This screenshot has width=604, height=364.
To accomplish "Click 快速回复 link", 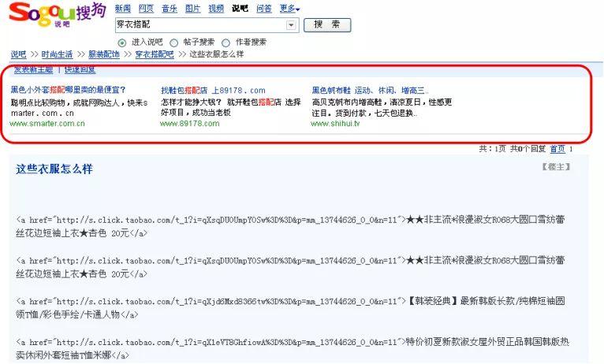I will (x=80, y=69).
